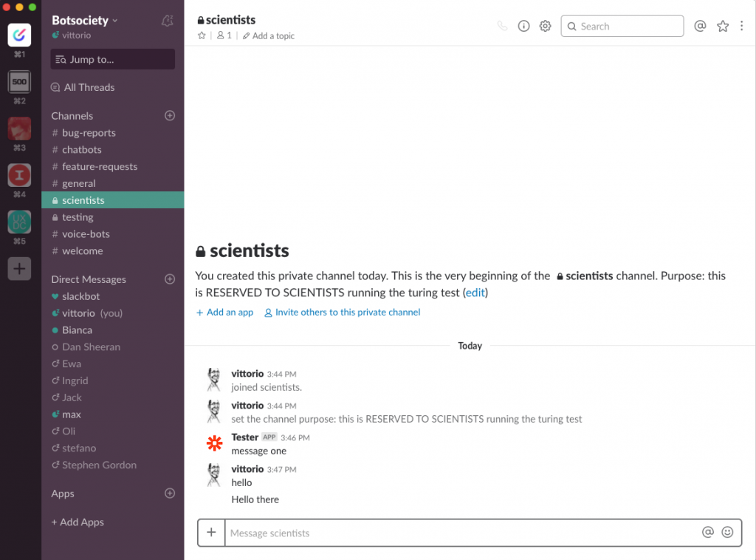Attach a file using message plus button
The image size is (756, 560).
(x=211, y=533)
